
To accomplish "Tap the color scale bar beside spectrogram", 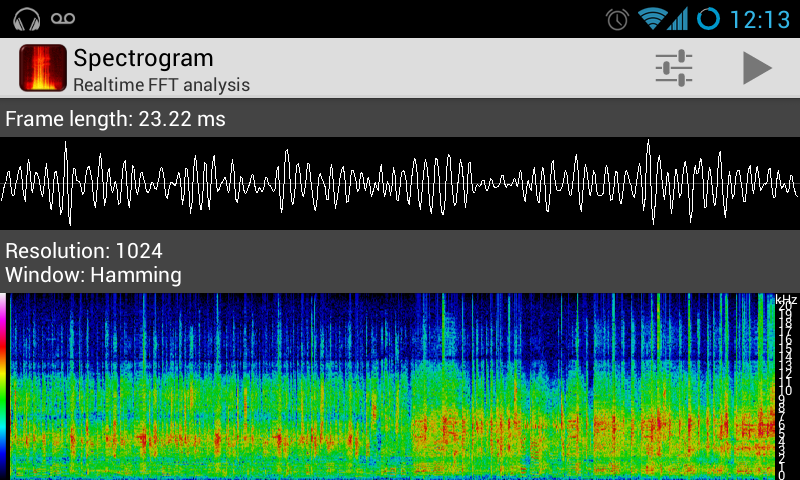I will point(3,386).
